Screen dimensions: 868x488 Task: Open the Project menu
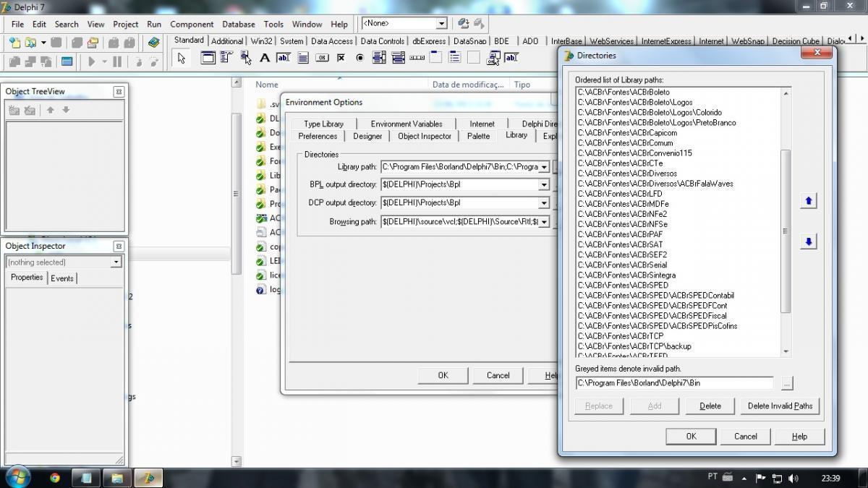pos(125,24)
